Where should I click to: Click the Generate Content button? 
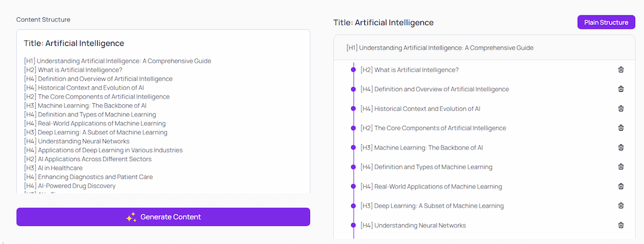tap(163, 217)
